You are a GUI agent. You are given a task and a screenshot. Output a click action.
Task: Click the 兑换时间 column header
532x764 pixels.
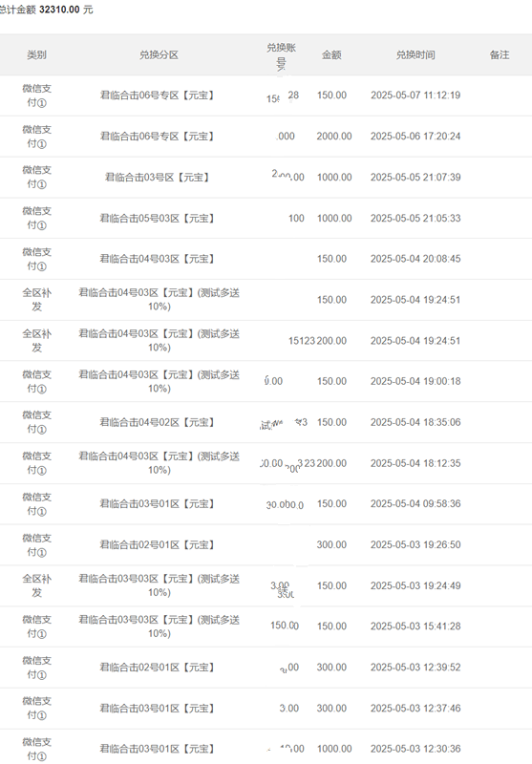click(x=415, y=55)
